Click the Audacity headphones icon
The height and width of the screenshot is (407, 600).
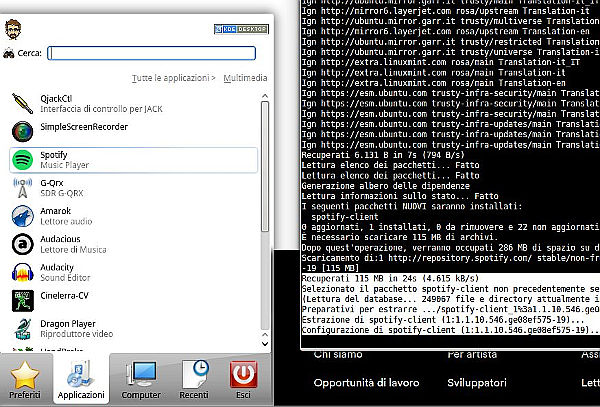point(23,272)
